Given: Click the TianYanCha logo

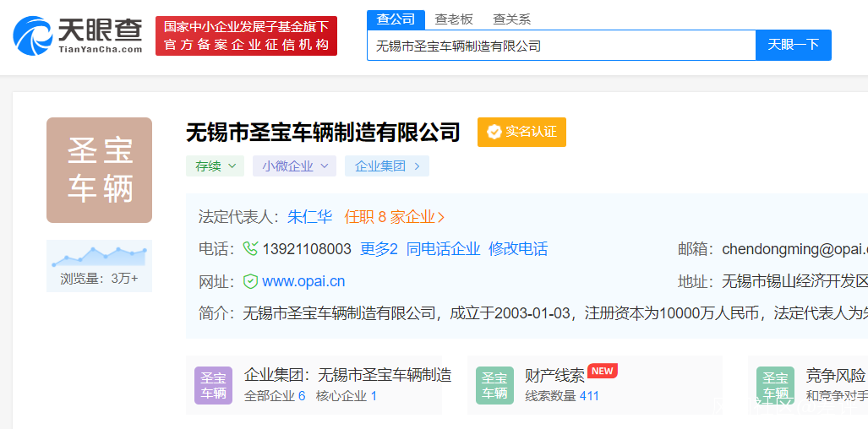Looking at the screenshot, I should tap(78, 36).
